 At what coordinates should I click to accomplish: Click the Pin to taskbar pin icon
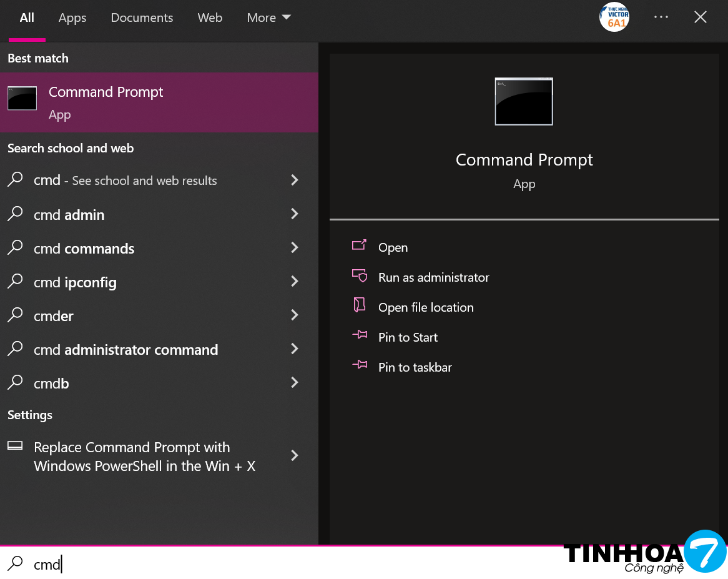(x=359, y=365)
